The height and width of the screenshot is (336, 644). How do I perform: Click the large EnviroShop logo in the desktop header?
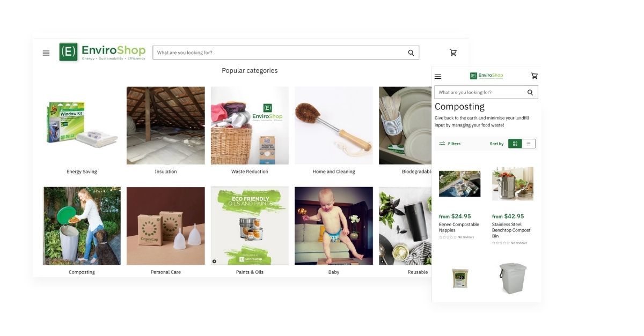103,52
